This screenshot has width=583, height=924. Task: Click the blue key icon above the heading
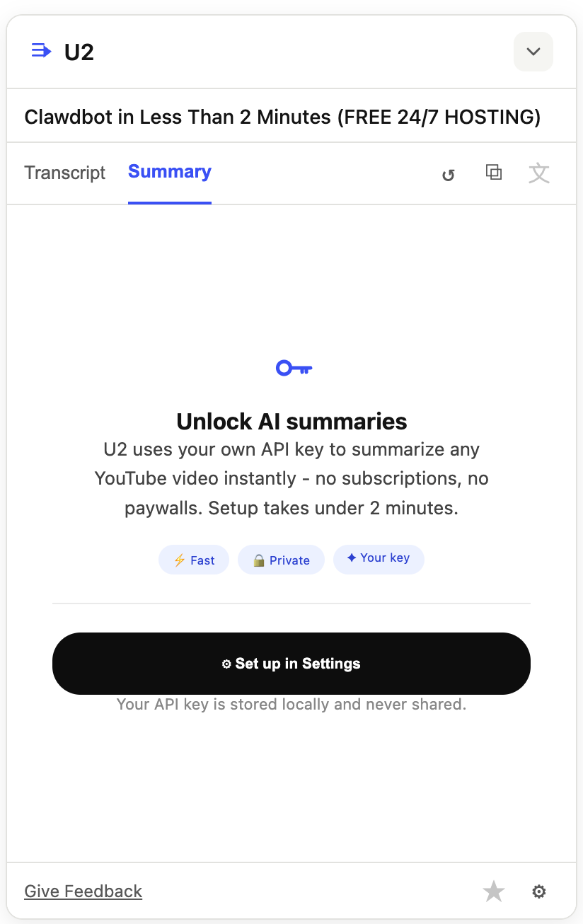(x=292, y=367)
